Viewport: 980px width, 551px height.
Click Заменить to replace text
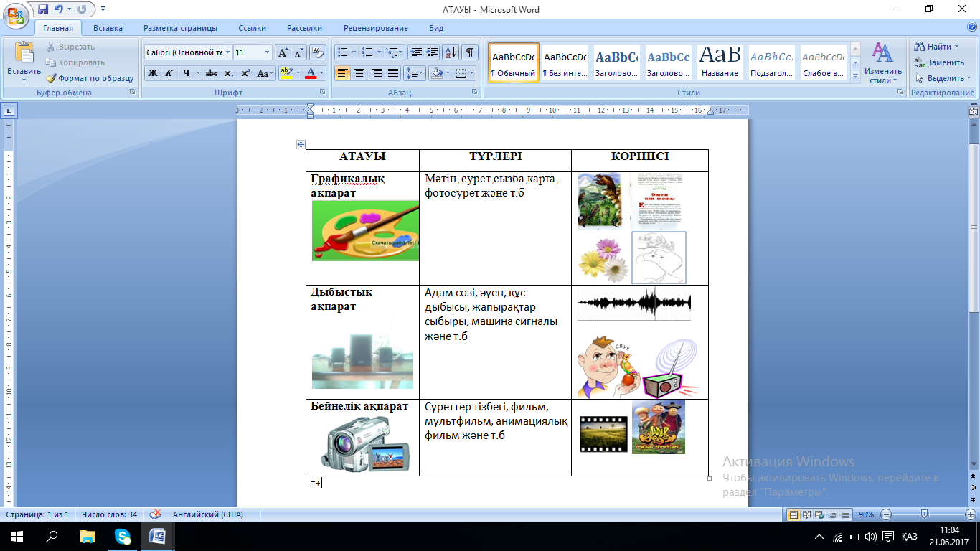click(939, 62)
